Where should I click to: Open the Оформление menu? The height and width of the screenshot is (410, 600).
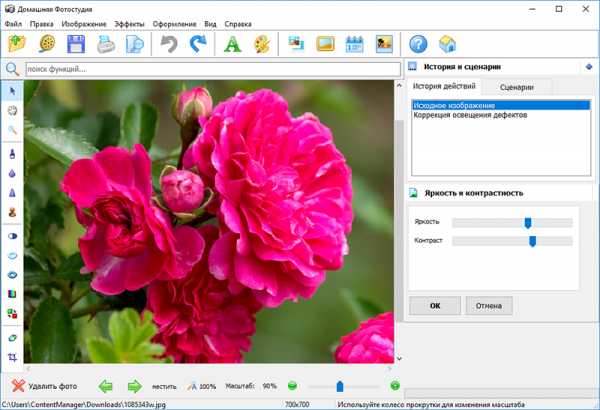click(x=174, y=24)
